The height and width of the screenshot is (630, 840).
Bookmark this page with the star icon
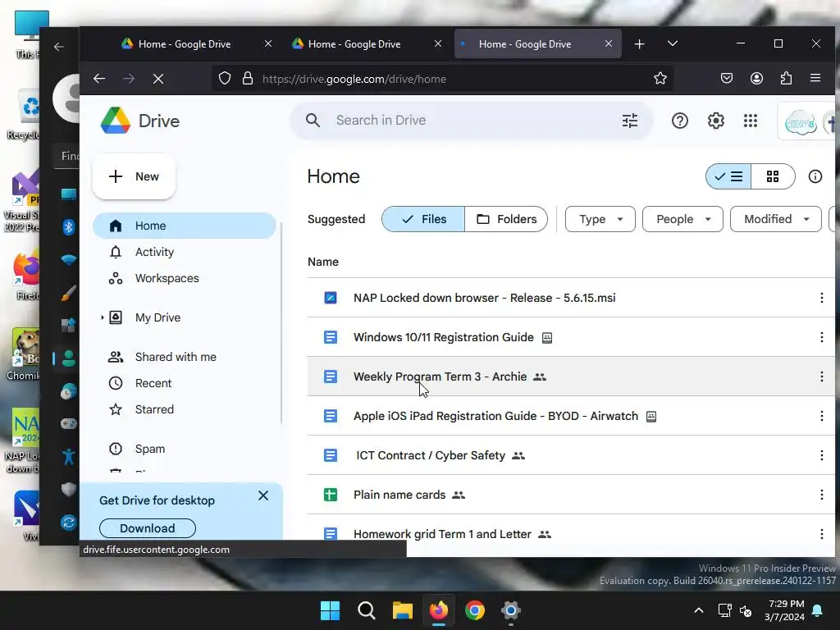[x=660, y=79]
